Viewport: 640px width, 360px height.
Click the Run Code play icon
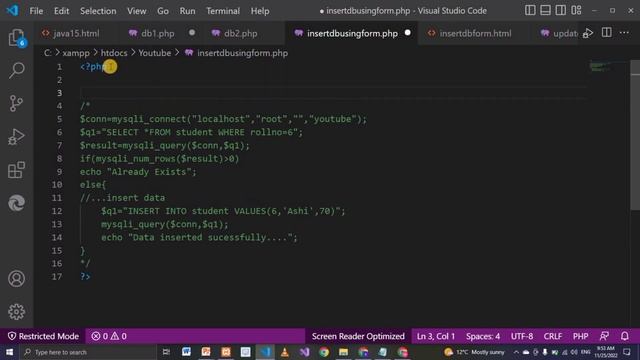[x=588, y=33]
